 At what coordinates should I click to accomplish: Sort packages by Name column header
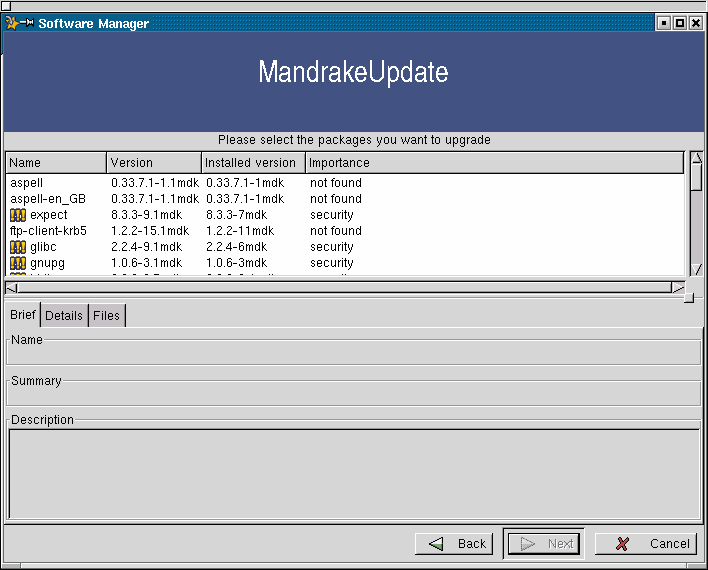pos(56,163)
